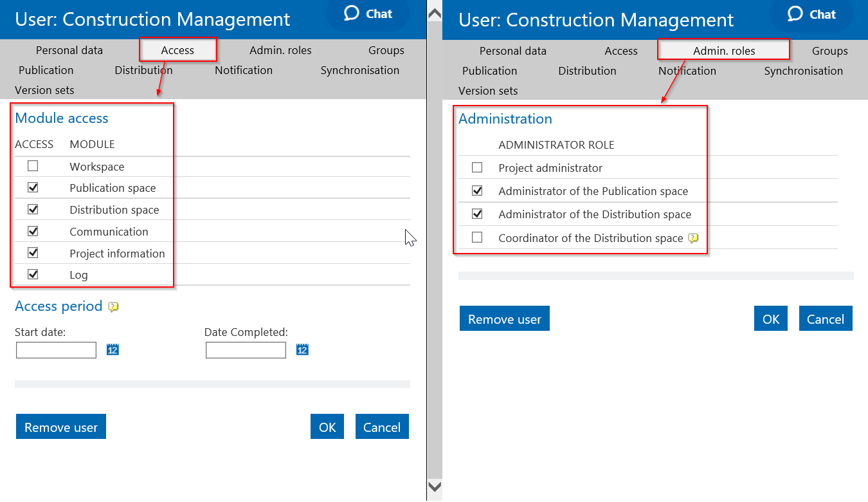Disable Administrator of the Publication space role
Screen dimensions: 868x502
(477, 191)
